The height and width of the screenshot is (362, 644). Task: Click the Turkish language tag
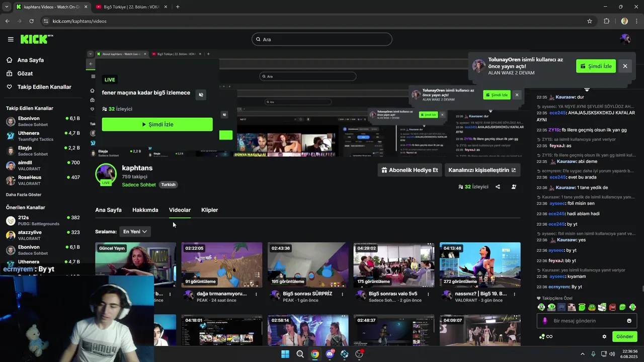[x=168, y=185]
